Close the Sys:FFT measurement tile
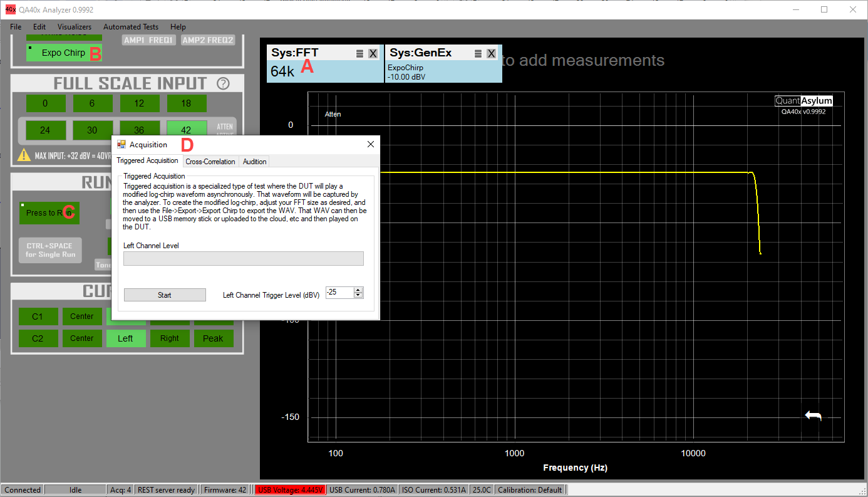Viewport: 868px width, 497px height. [373, 54]
